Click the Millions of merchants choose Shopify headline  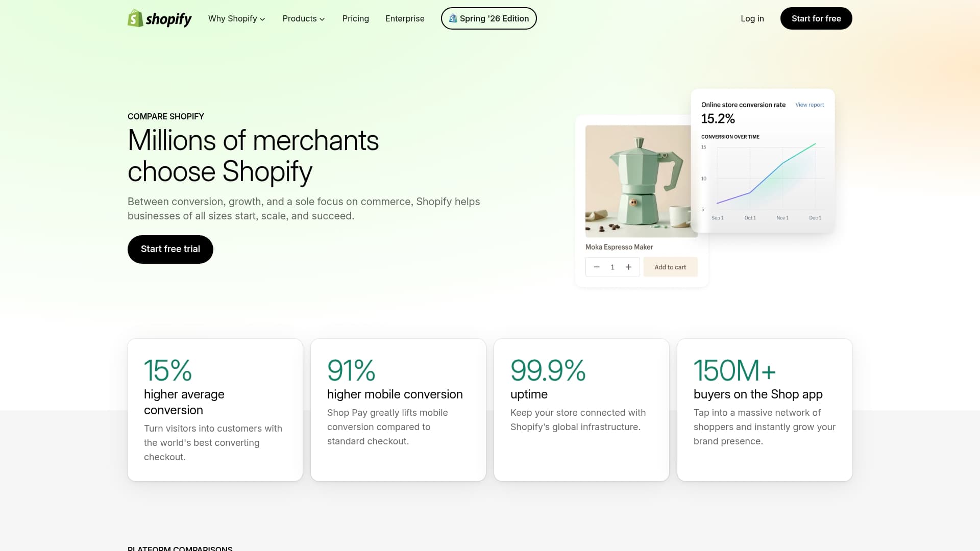(253, 156)
